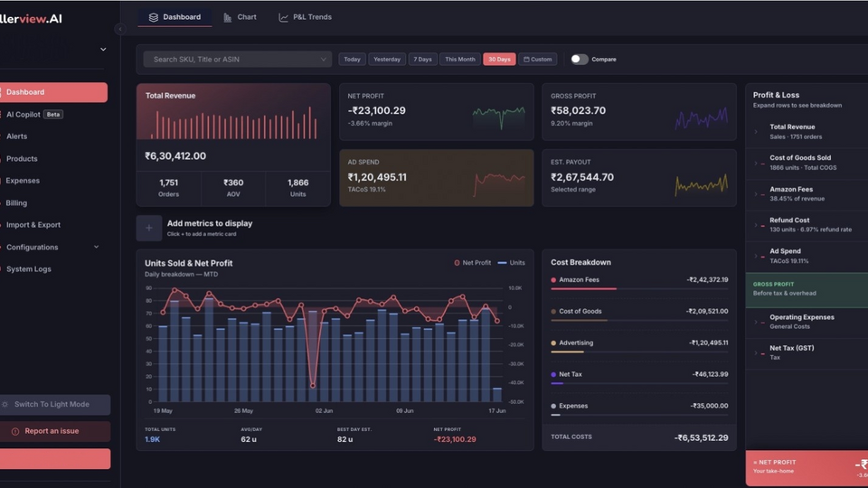Click the Total Revenue card bar chart
Screen dimensions: 868x488
click(233, 123)
